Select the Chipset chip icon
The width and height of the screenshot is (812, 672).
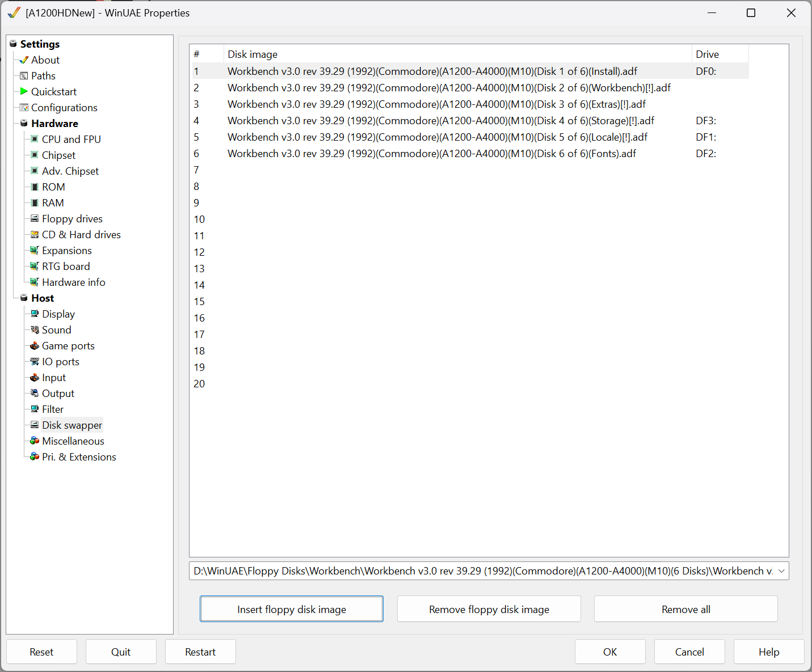35,155
